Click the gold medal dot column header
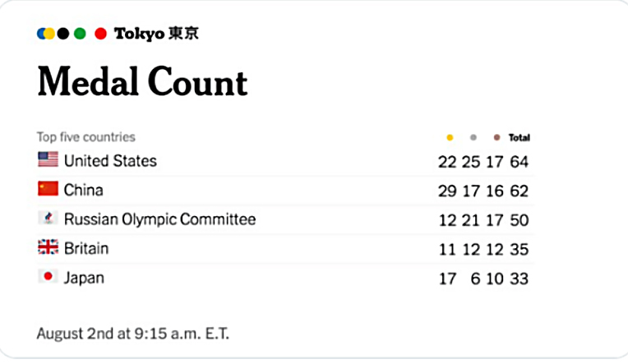This screenshot has width=628, height=364. [x=449, y=137]
